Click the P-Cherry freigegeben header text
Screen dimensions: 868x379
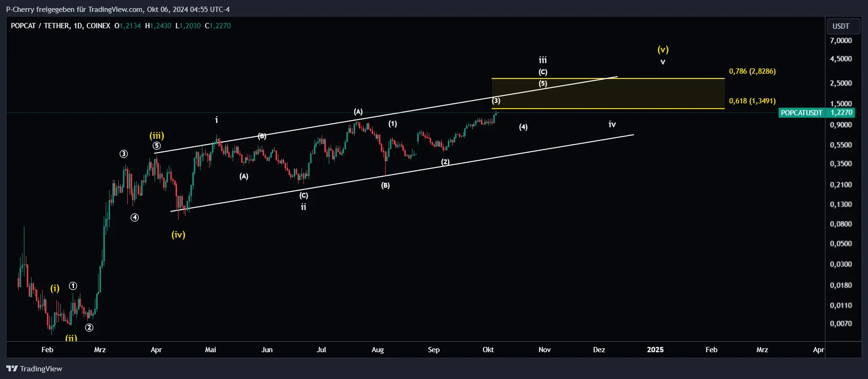(118, 9)
